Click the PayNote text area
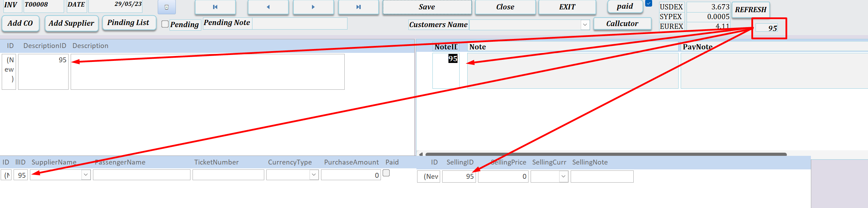868x208 pixels. tap(774, 71)
